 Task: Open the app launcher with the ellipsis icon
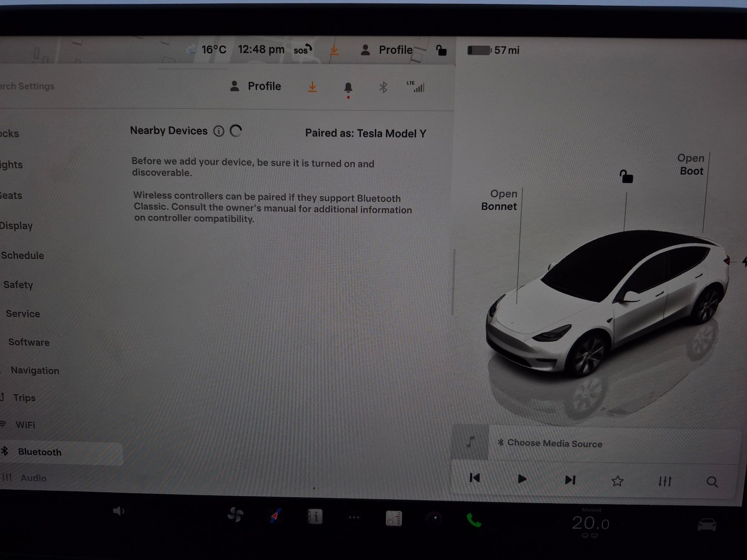point(354,518)
